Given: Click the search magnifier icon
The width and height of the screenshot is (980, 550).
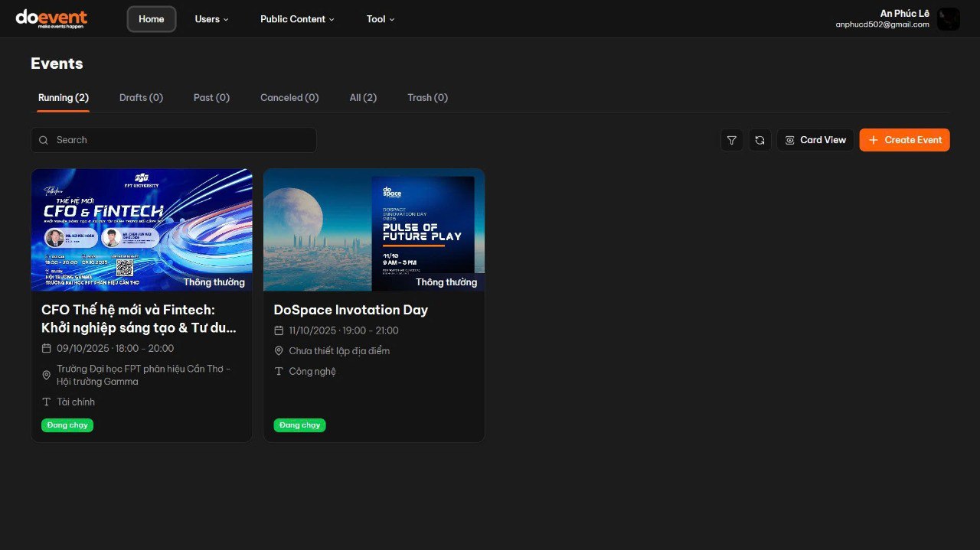Looking at the screenshot, I should [x=44, y=140].
